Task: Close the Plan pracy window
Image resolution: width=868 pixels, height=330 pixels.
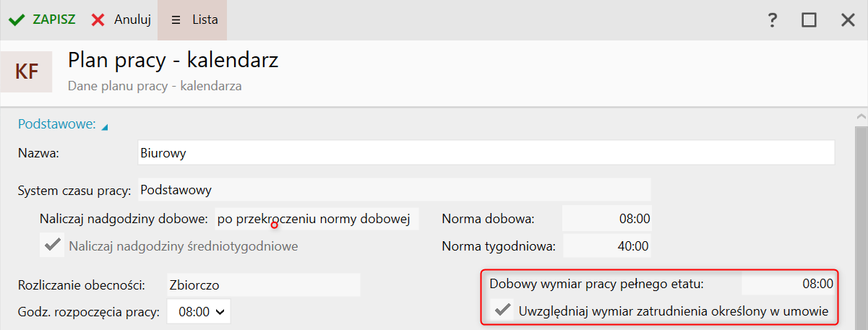Action: point(848,20)
